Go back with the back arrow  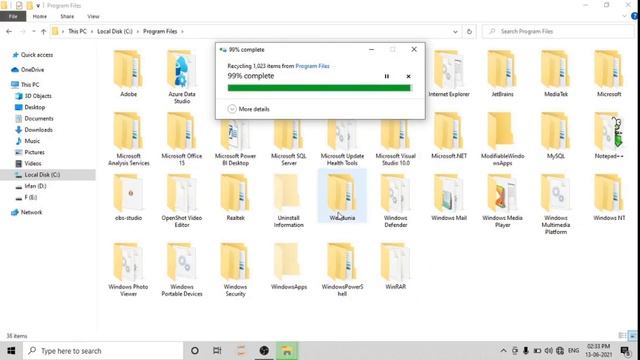[9, 31]
